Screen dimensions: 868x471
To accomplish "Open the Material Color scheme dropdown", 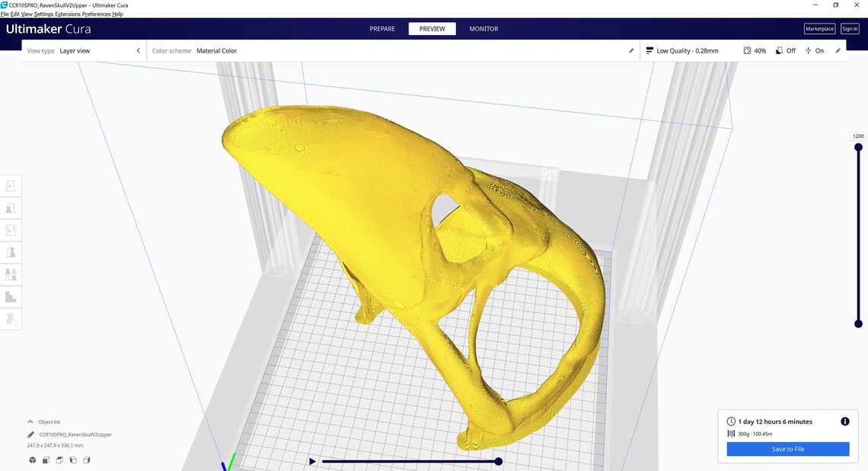I will tap(217, 50).
